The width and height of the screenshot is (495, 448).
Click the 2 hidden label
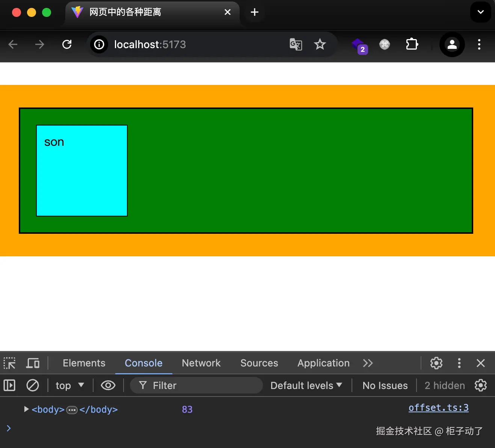(x=445, y=386)
